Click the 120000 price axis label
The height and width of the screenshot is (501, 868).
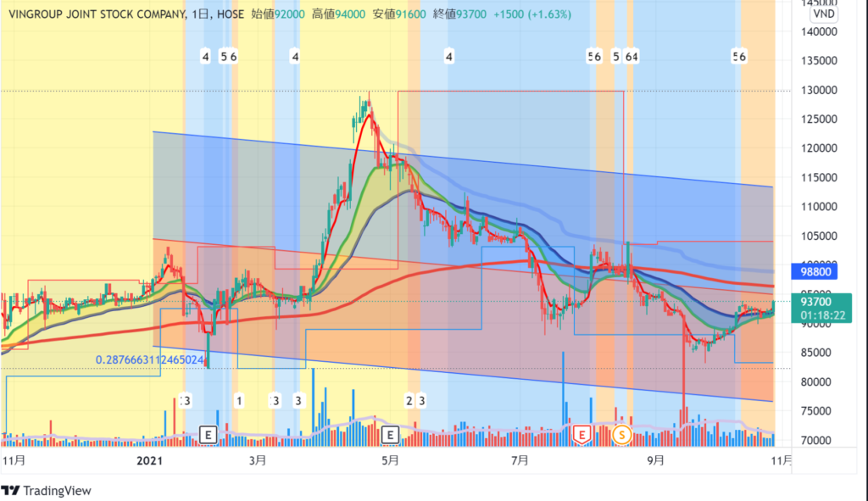[x=819, y=148]
